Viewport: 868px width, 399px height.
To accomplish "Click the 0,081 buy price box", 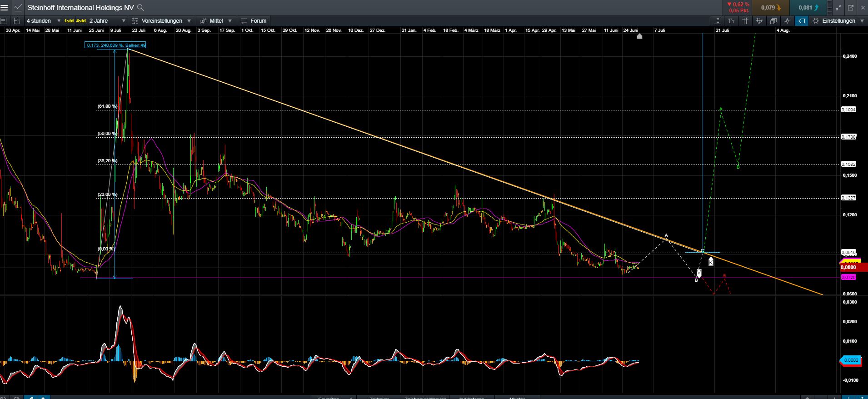I will click(x=808, y=8).
